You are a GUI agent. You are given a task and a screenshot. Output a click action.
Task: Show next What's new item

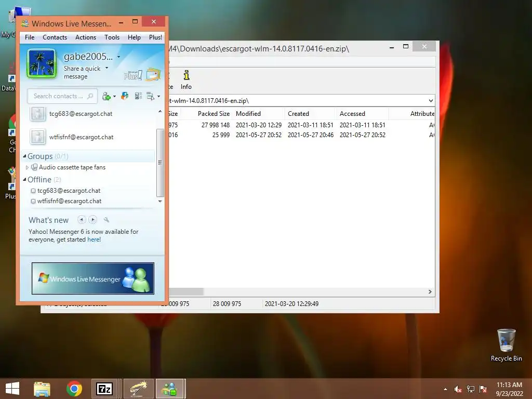(92, 220)
